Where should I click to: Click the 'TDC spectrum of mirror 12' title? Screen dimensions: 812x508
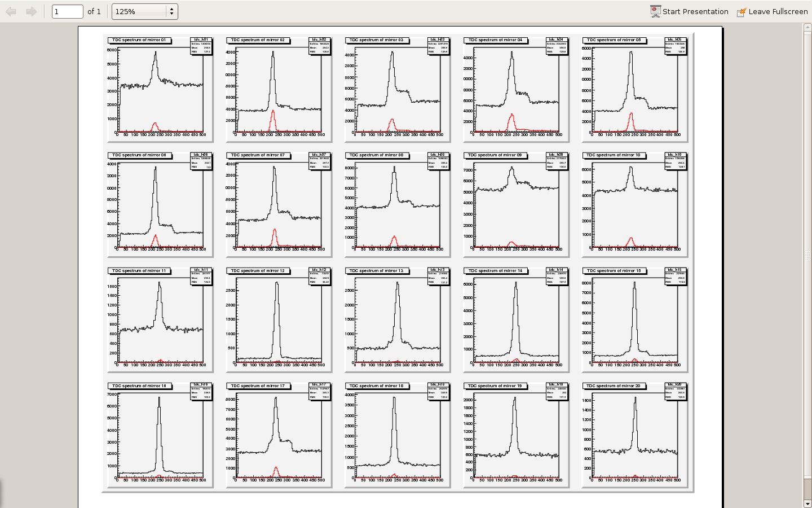point(258,271)
